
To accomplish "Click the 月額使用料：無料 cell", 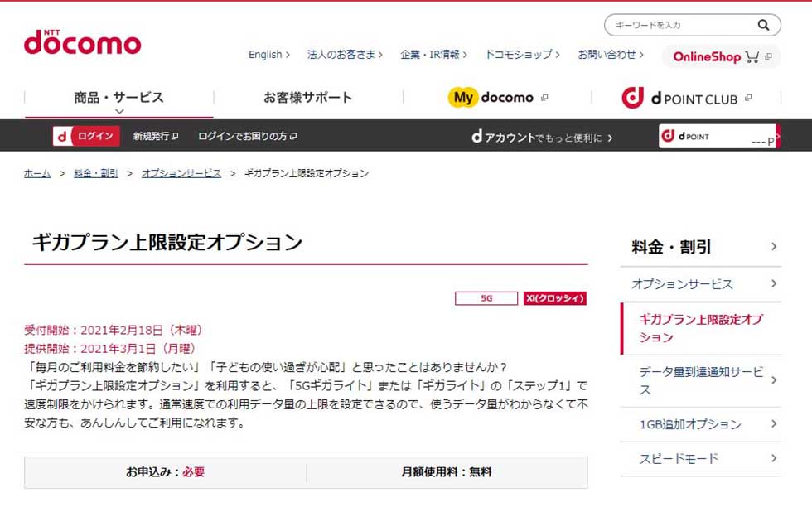I will point(447,472).
